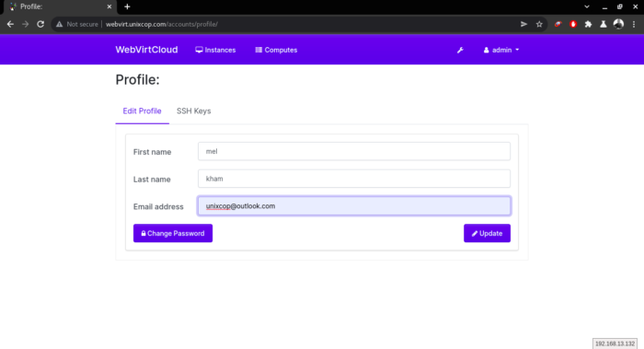644x349 pixels.
Task: Expand the tab search chevron
Action: pyautogui.click(x=587, y=6)
